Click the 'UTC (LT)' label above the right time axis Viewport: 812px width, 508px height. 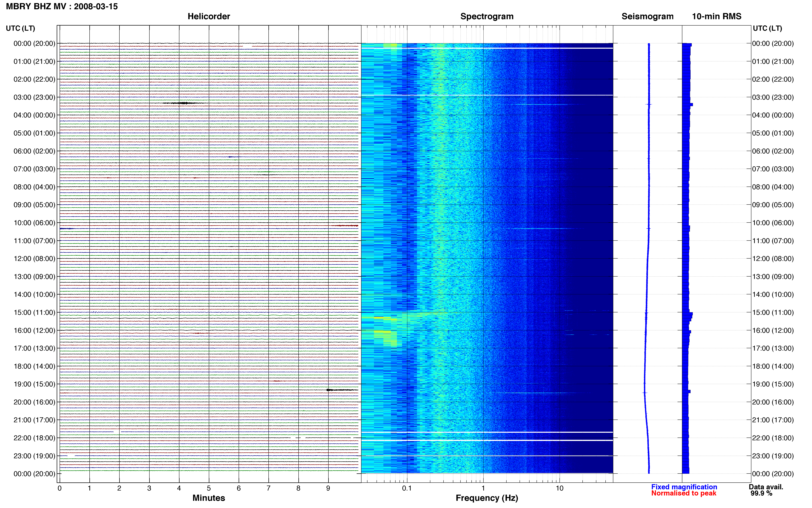(767, 28)
